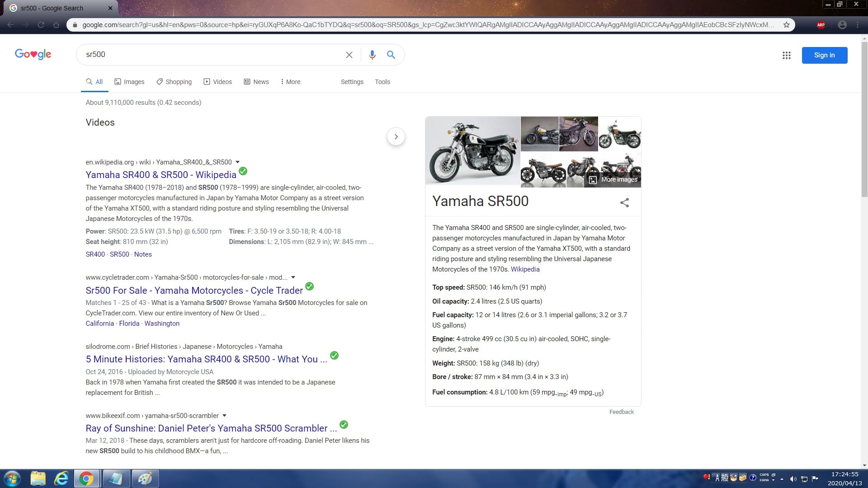868x488 pixels.
Task: Open 5 Minute Histories silodrome result
Action: tap(206, 359)
